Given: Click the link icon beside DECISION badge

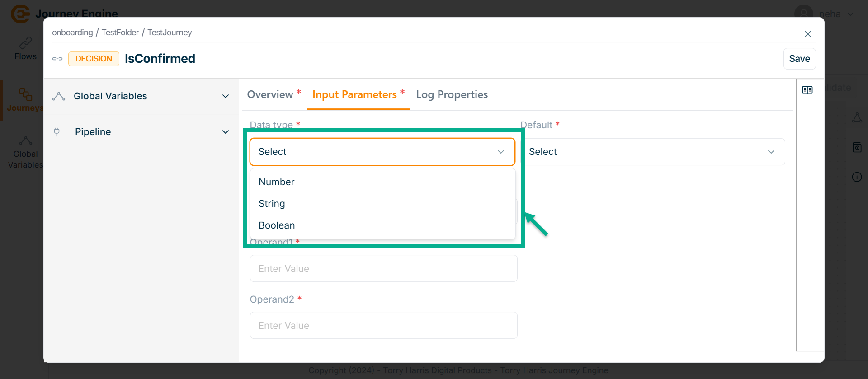Looking at the screenshot, I should [57, 59].
